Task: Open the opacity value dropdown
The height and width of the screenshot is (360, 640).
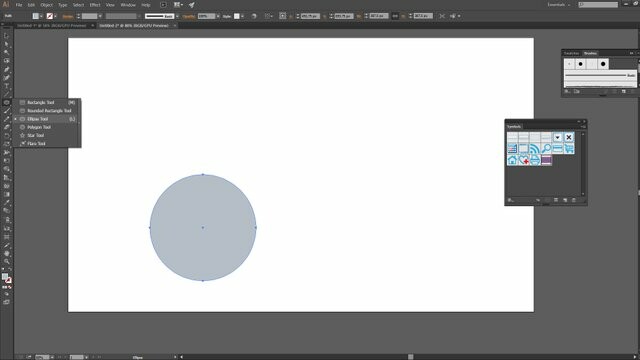Action: click(x=218, y=16)
